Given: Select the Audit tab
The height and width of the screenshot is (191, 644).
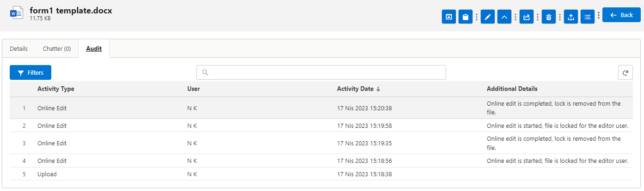Looking at the screenshot, I should click(94, 48).
